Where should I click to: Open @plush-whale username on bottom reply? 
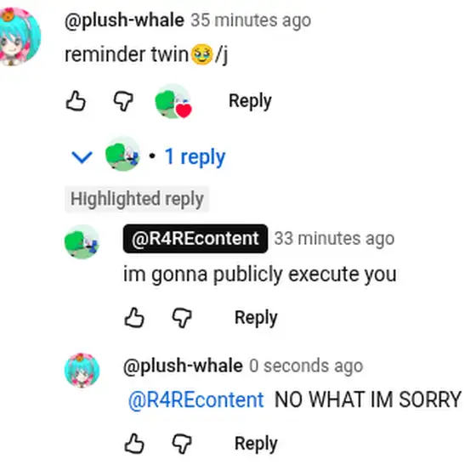coord(183,365)
